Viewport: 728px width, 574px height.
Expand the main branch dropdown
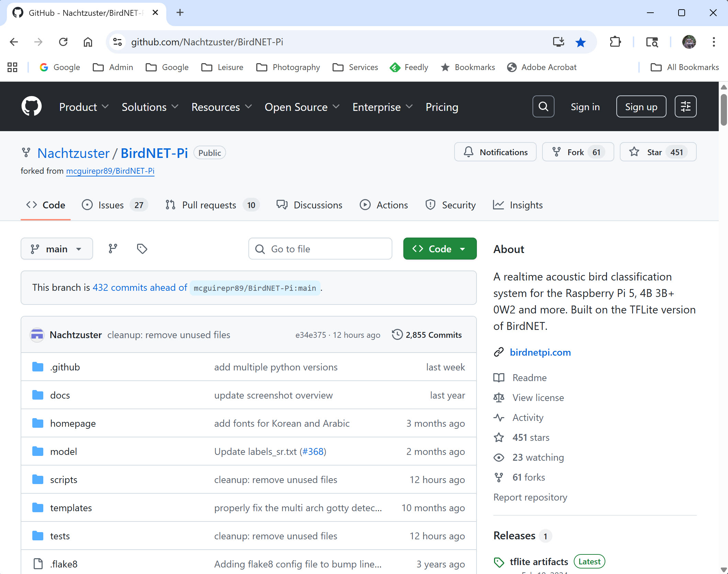click(x=57, y=249)
